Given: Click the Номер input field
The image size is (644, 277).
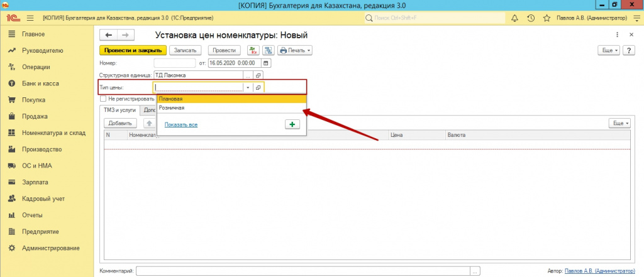Looking at the screenshot, I should click(175, 63).
